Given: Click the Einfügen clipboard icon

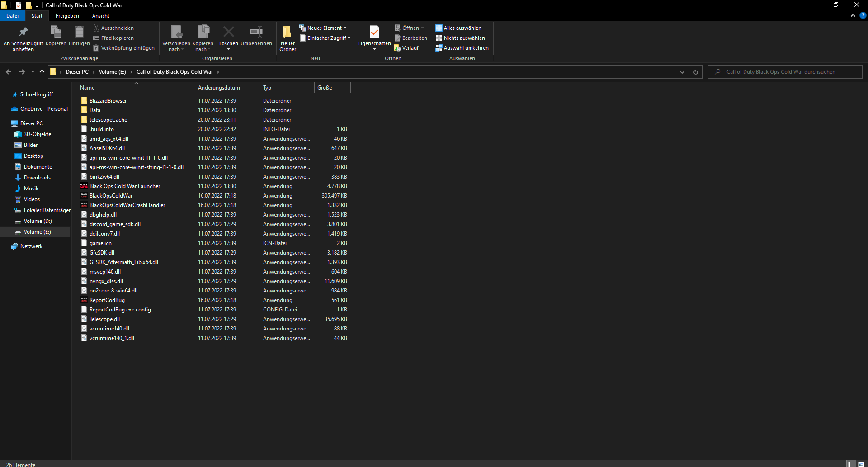Looking at the screenshot, I should point(79,36).
